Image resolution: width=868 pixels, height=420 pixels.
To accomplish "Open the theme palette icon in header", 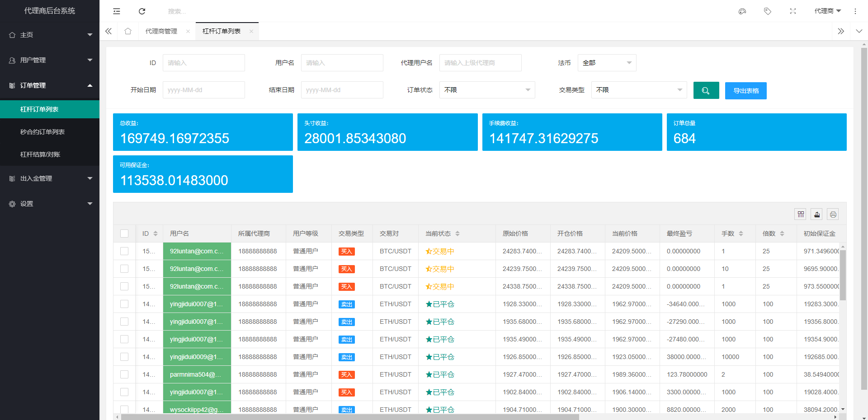I will click(742, 11).
